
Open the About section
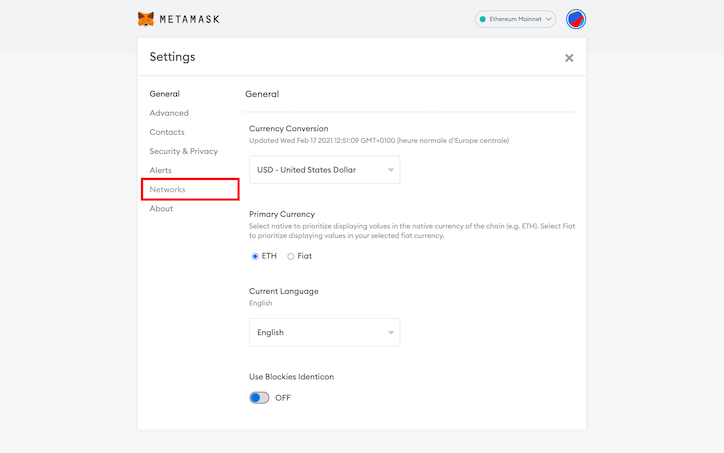point(161,209)
